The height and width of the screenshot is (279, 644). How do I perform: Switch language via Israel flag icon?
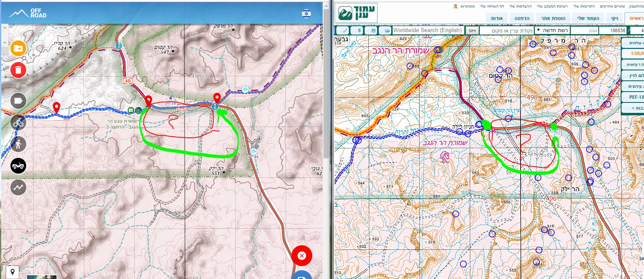307,14
